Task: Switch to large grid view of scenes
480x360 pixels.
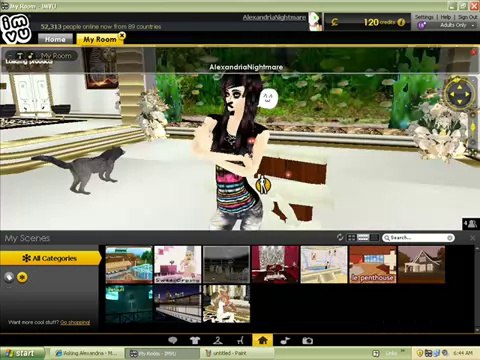Action: [x=351, y=237]
